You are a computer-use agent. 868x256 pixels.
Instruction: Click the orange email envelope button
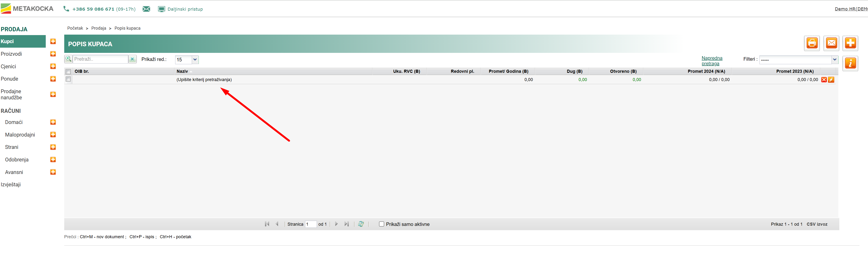[x=831, y=43]
